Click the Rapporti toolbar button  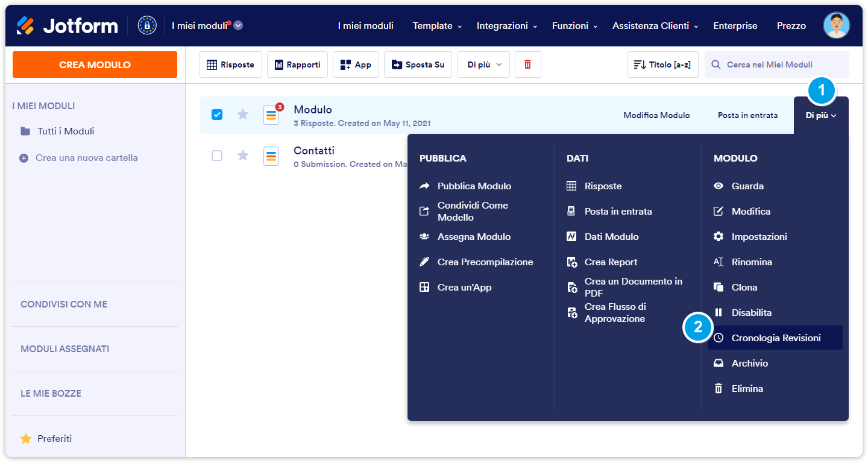click(x=297, y=65)
